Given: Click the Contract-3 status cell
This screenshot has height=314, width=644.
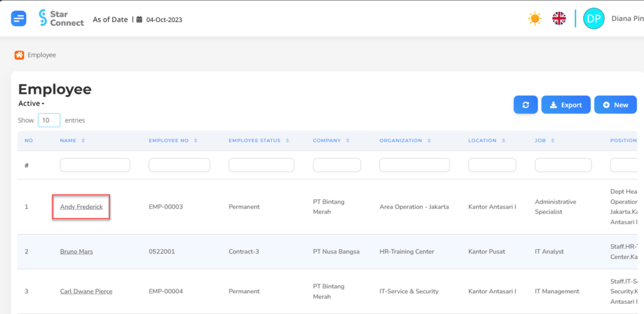Looking at the screenshot, I should [244, 252].
